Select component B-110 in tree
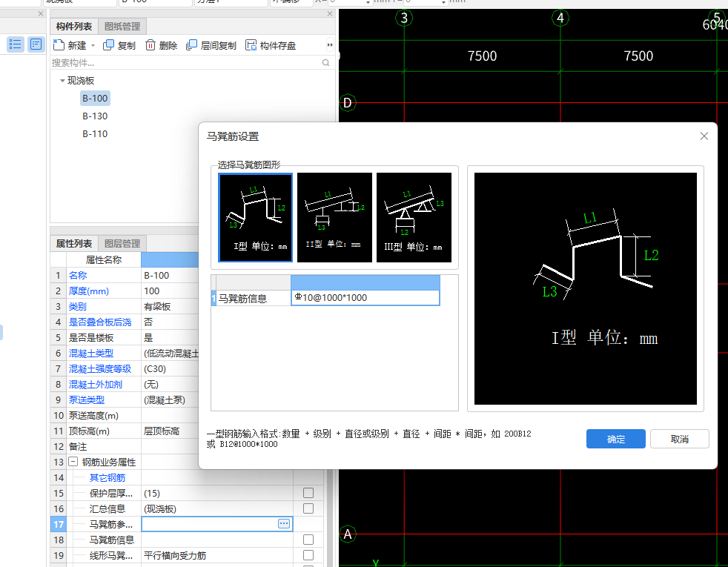This screenshot has height=567, width=728. click(95, 133)
